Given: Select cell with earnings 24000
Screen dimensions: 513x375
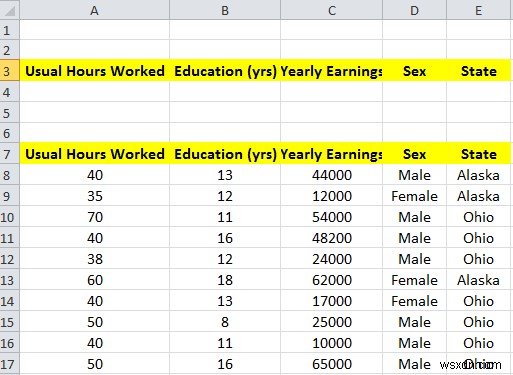Looking at the screenshot, I should pos(332,259).
